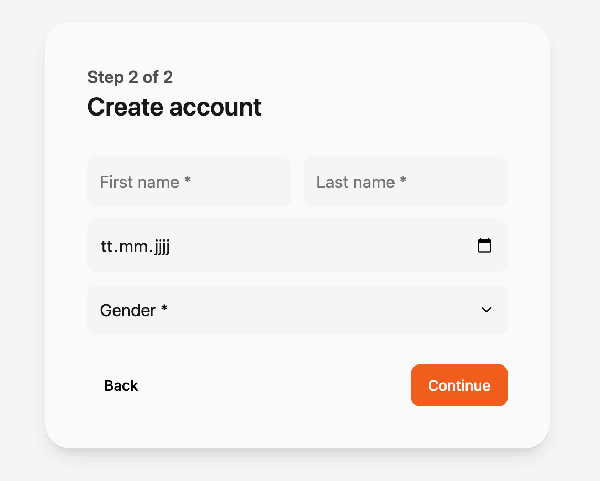Screen dimensions: 600x481
Task: Click the 'Create account' heading
Action: (x=174, y=107)
